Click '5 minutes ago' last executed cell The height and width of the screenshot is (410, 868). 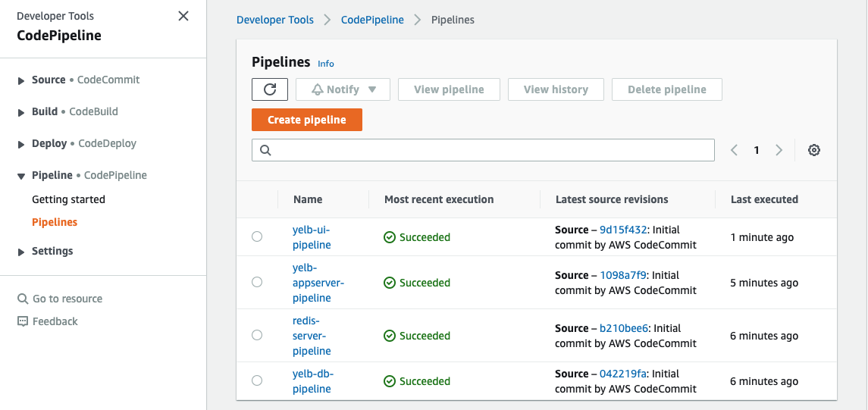coord(764,283)
